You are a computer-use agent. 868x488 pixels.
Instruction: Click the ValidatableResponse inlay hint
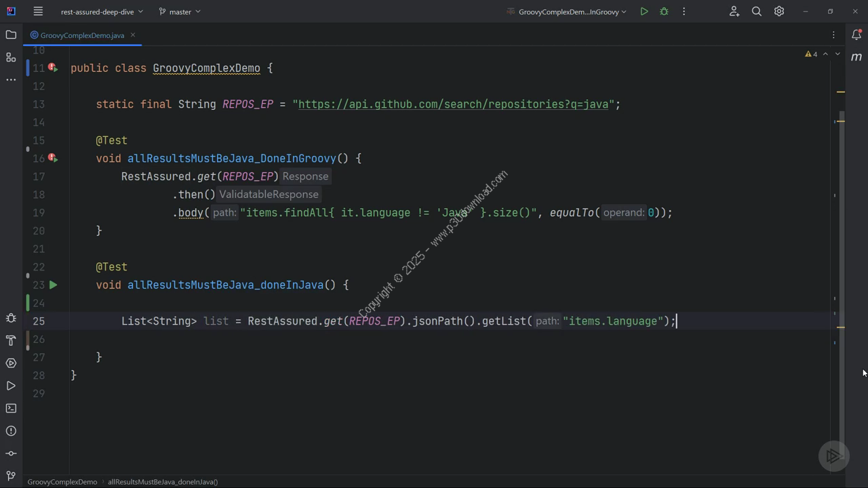tap(269, 195)
